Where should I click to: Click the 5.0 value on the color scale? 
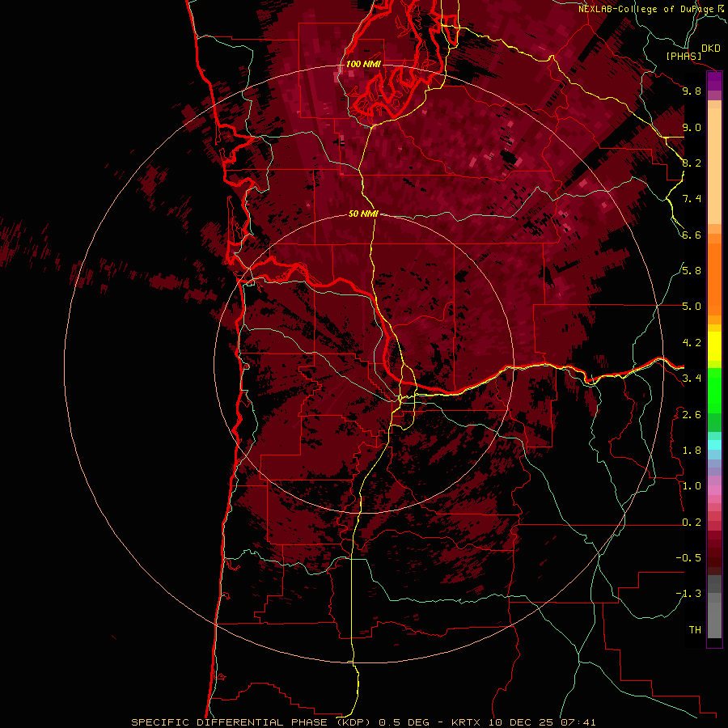pos(692,307)
